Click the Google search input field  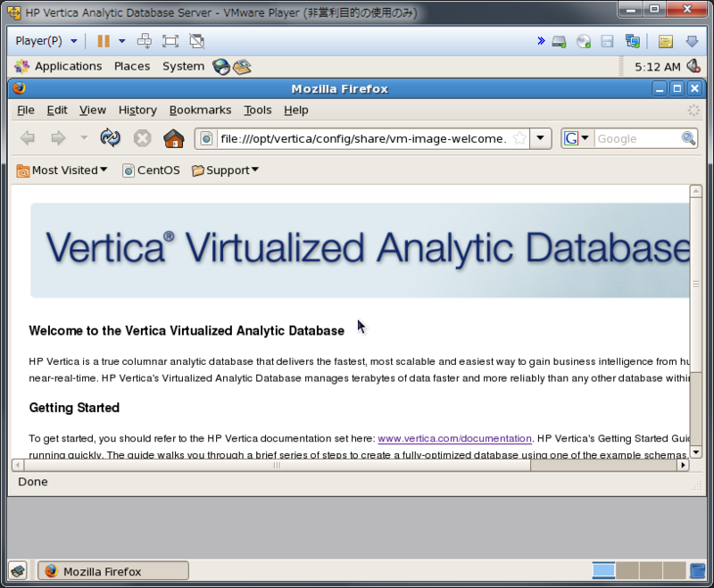tap(636, 139)
